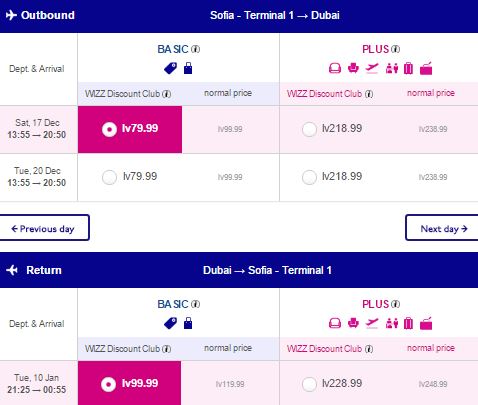The height and width of the screenshot is (405, 478).
Task: Click the info icon next to outbound BASIC
Action: coord(196,49)
